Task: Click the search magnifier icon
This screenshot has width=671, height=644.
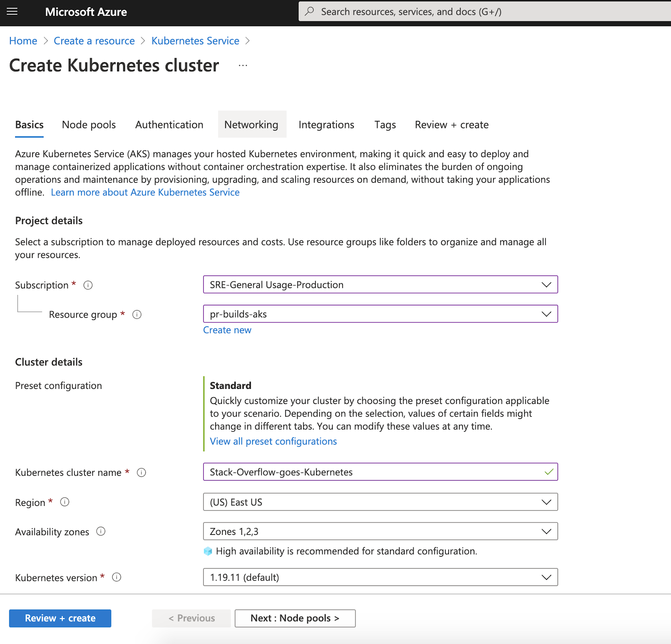Action: [x=309, y=11]
